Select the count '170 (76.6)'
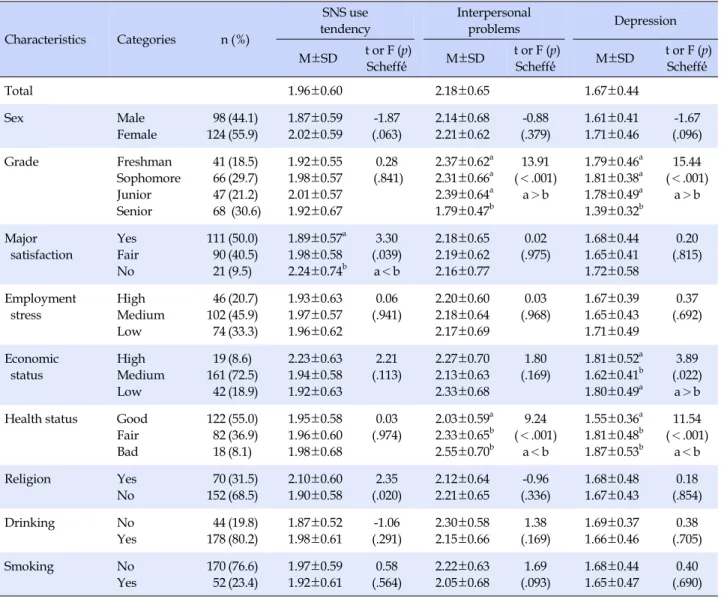The width and height of the screenshot is (727, 599). point(232,567)
